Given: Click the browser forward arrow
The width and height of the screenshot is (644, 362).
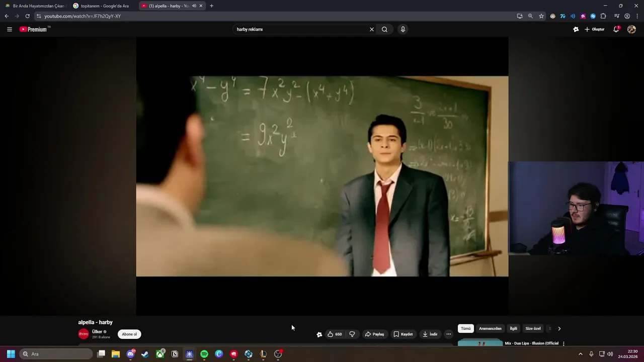Looking at the screenshot, I should [17, 16].
